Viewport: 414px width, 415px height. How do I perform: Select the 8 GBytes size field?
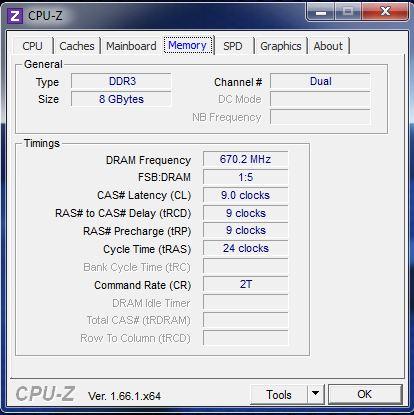click(x=121, y=99)
